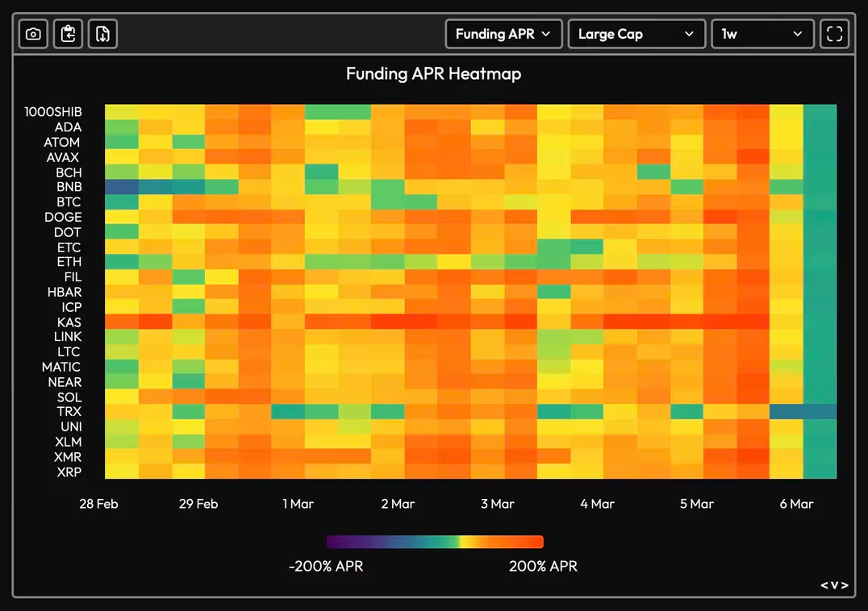Open the embed code icon
Viewport: 868px width, 611px height.
834,585
